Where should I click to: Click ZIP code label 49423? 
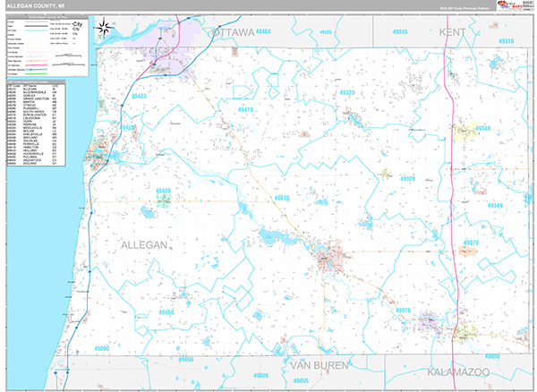tap(139, 96)
